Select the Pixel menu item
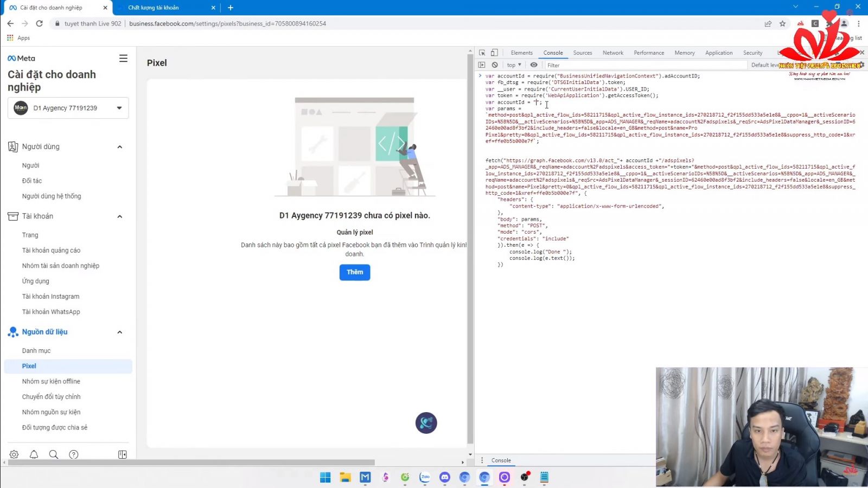Viewport: 868px width, 488px height. 68,366
